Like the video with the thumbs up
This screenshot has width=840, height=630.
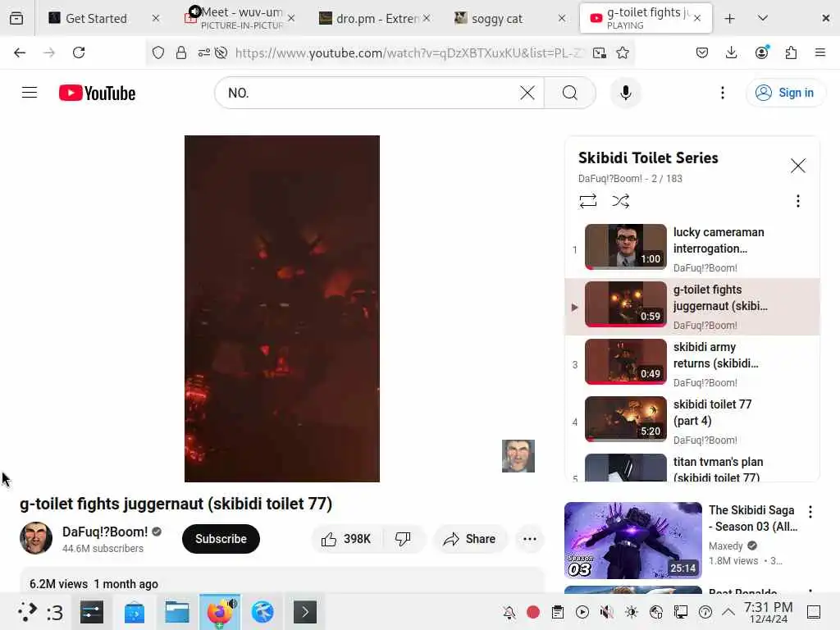tap(347, 538)
